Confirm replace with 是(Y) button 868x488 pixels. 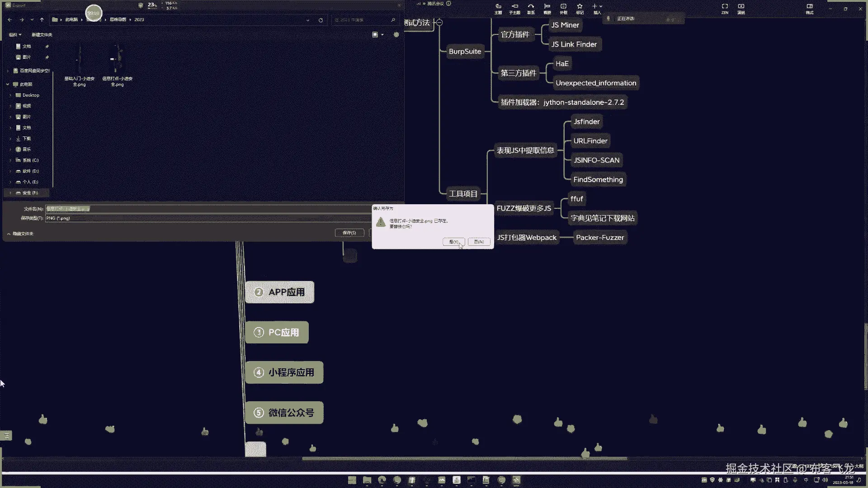point(453,242)
